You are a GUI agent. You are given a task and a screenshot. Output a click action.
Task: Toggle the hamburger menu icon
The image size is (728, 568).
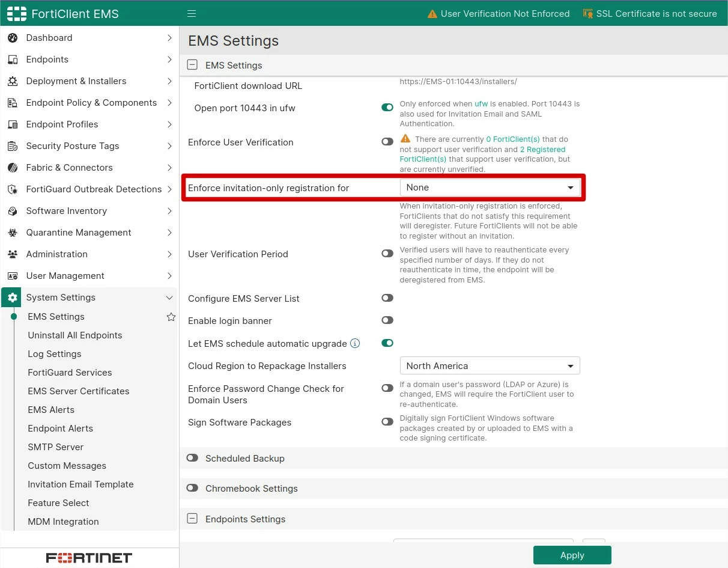point(192,14)
